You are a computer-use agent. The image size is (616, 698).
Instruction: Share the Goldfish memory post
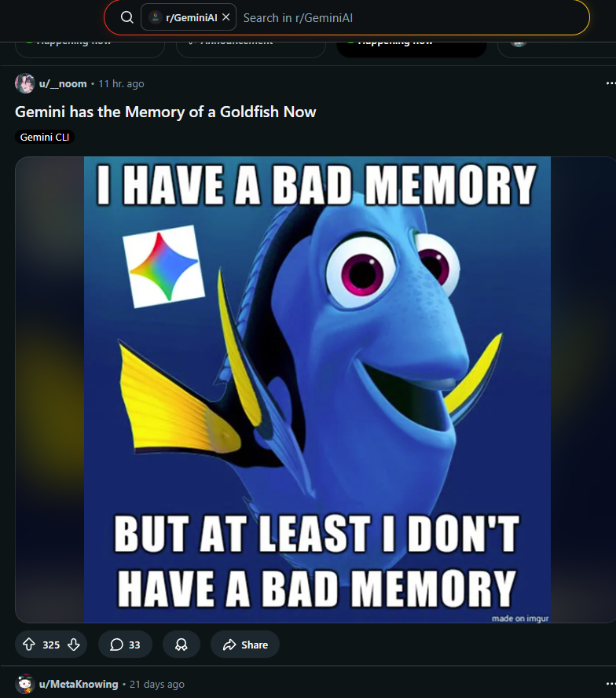pos(245,645)
